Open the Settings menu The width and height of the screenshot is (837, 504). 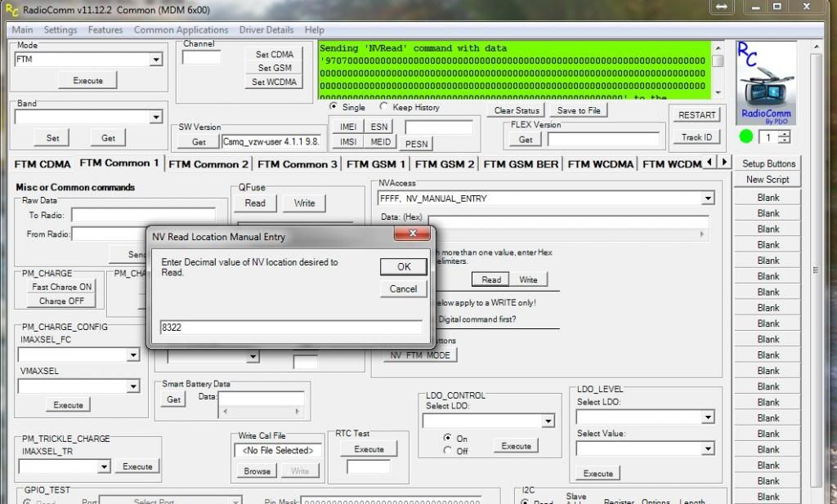point(60,30)
